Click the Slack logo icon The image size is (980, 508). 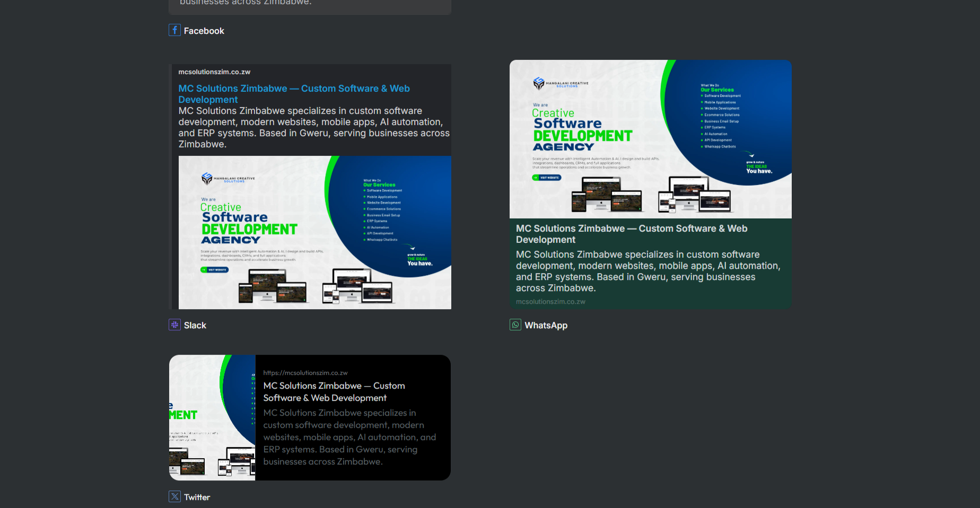click(174, 325)
